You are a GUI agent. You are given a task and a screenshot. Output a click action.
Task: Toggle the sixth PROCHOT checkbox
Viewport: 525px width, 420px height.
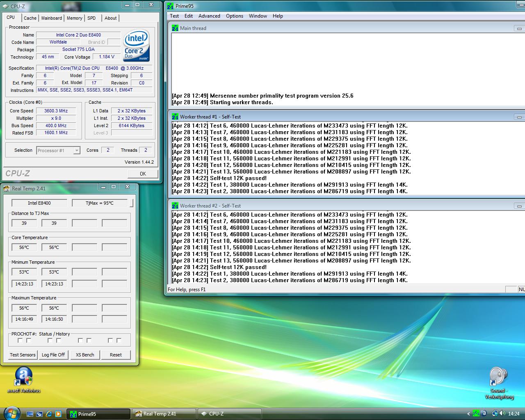click(89, 340)
